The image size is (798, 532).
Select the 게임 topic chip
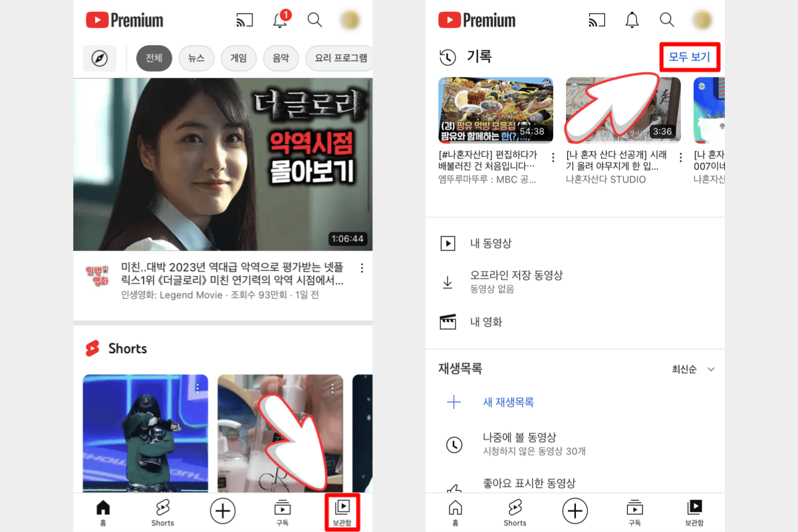tap(239, 59)
